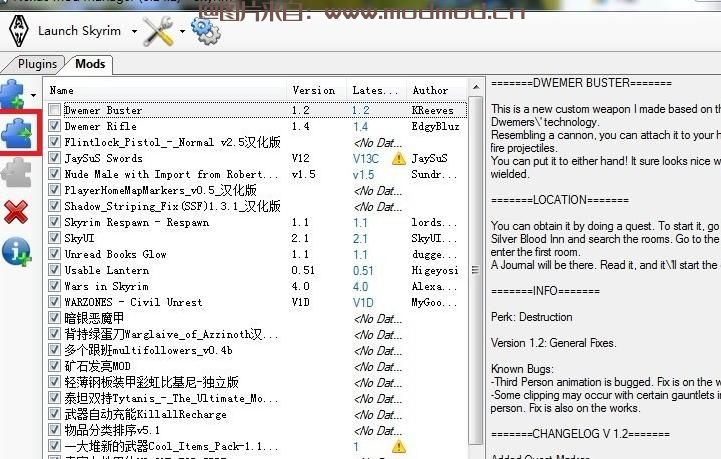Screen dimensions: 721x459
Task: Click the mod list vertical scrollbar thumb
Action: pyautogui.click(x=476, y=270)
